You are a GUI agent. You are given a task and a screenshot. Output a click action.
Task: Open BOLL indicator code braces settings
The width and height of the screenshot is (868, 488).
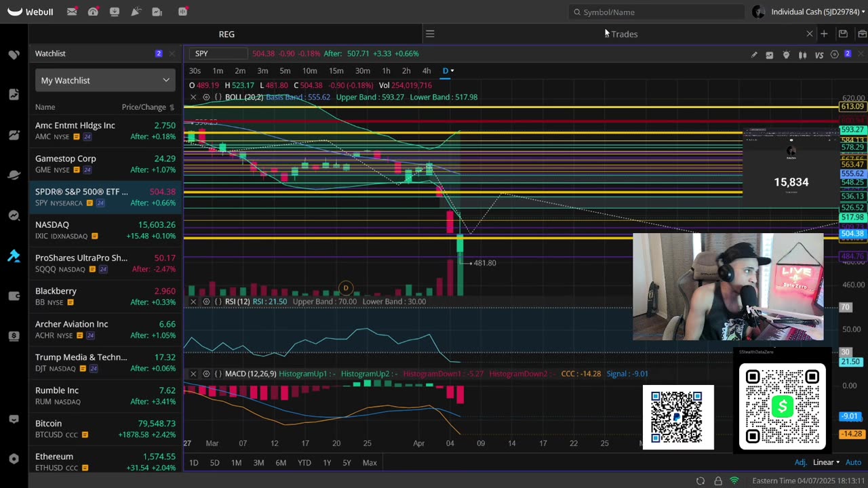click(x=218, y=97)
